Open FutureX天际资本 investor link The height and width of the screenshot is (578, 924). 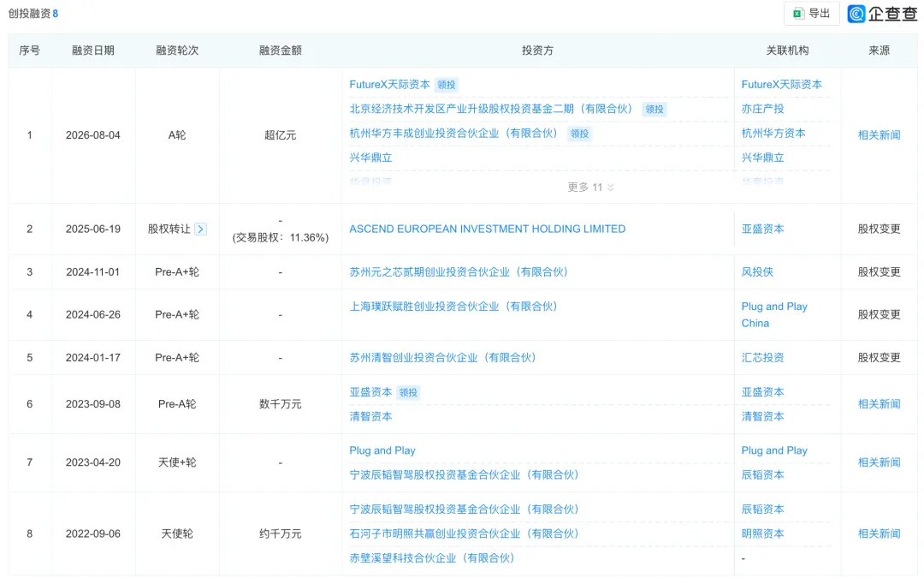(x=389, y=84)
